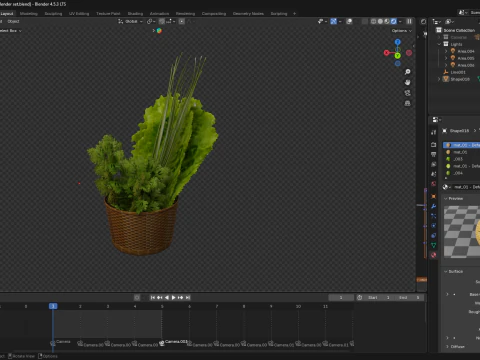This screenshot has height=360, width=480.
Task: Open the Modeling workspace tab
Action: click(x=29, y=14)
